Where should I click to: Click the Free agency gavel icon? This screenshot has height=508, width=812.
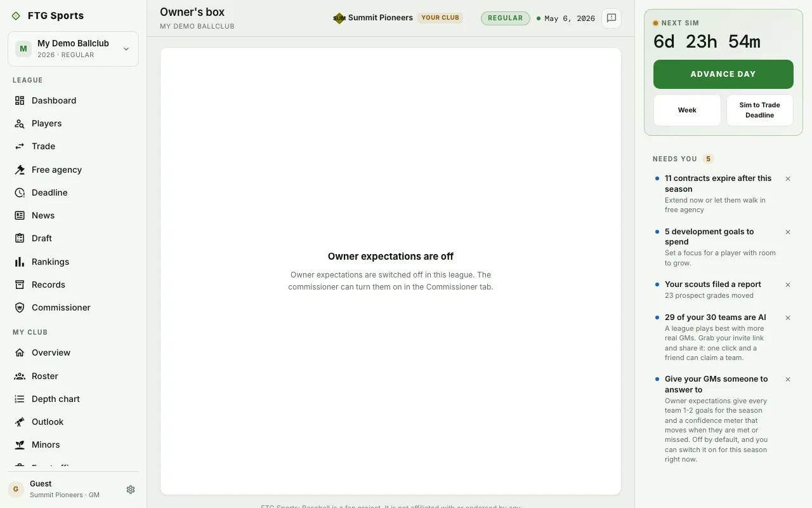click(x=20, y=170)
